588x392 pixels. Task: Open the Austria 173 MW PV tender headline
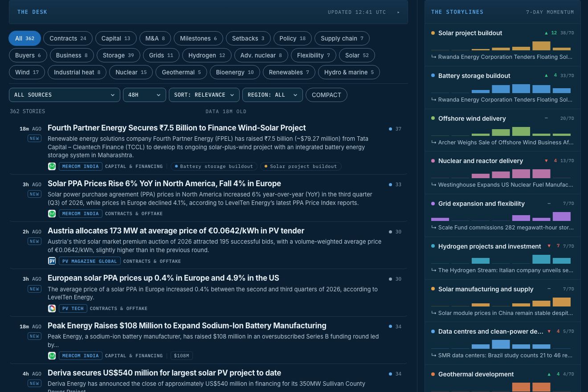(176, 231)
